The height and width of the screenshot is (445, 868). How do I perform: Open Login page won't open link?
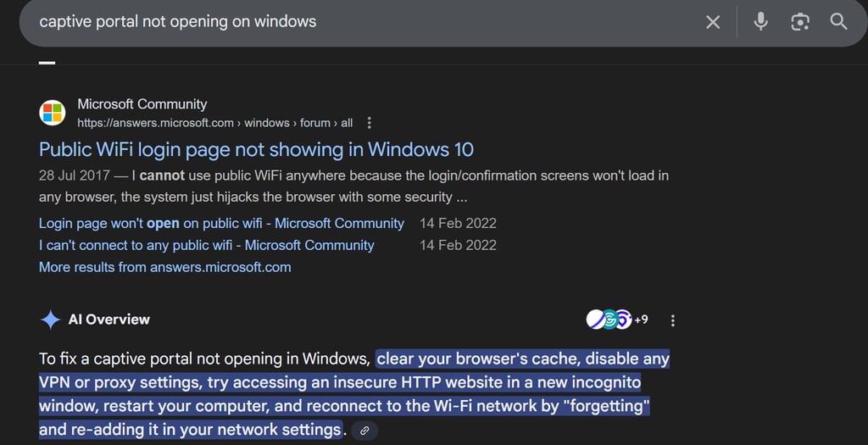pos(221,224)
